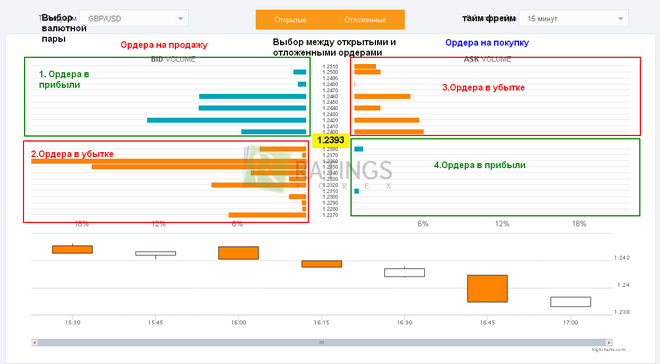Click the arrow of the currency pair selector
Viewport: 660px width, 364px height.
tap(181, 19)
